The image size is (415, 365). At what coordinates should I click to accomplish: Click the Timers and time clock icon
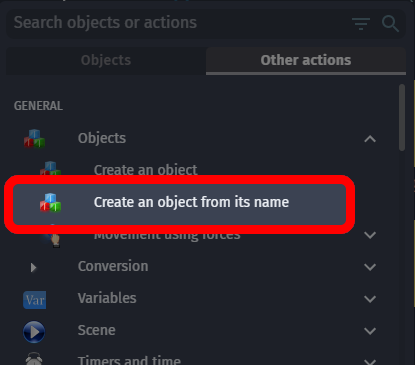pyautogui.click(x=34, y=359)
